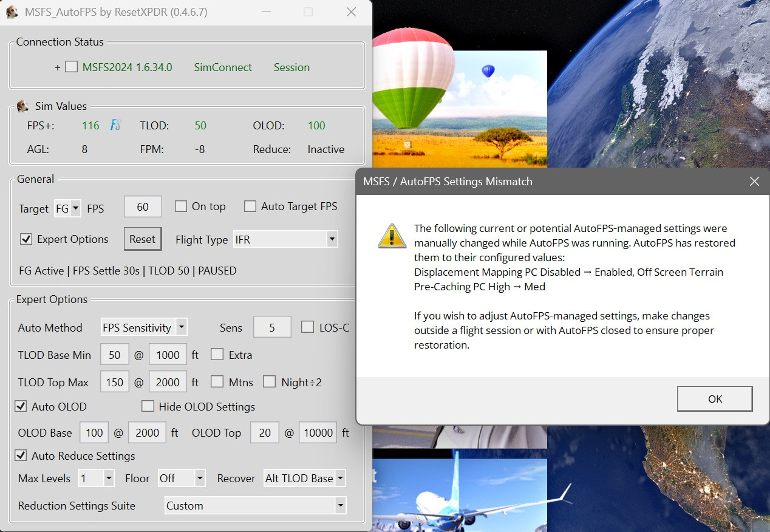This screenshot has width=770, height=532.
Task: Open the Auto Method FPS Sensitivity dropdown
Action: click(x=144, y=327)
